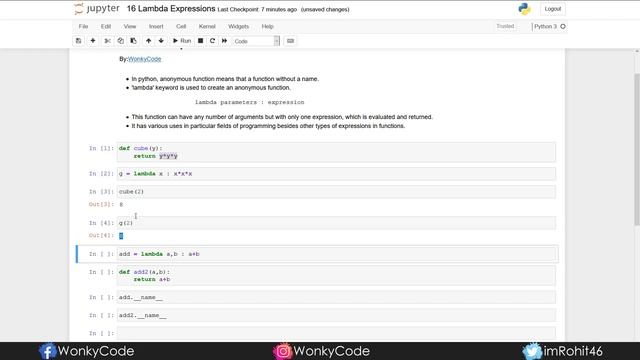Viewport: 640px width, 360px height.
Task: Click the kernel idle circle indicator
Action: (x=563, y=26)
